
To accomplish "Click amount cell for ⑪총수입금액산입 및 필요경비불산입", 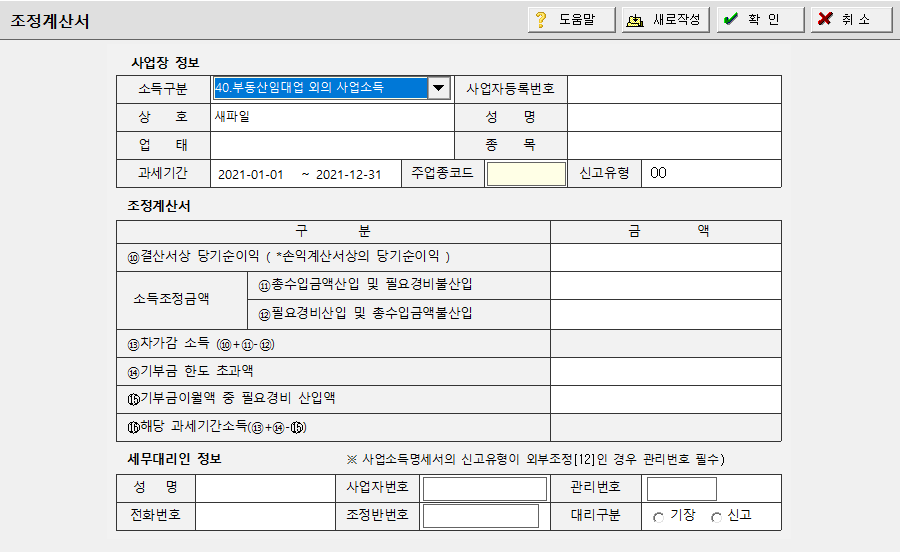I will point(666,286).
